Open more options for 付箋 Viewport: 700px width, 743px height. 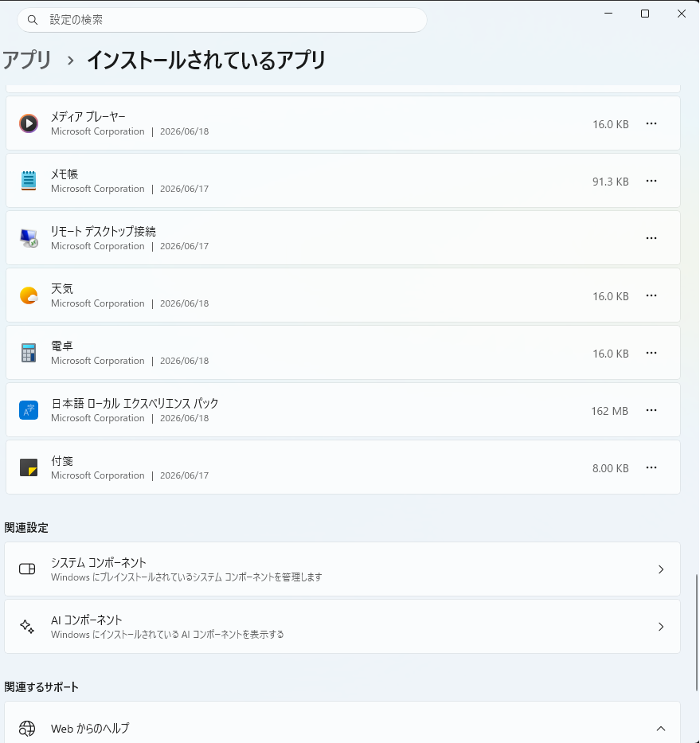point(651,467)
